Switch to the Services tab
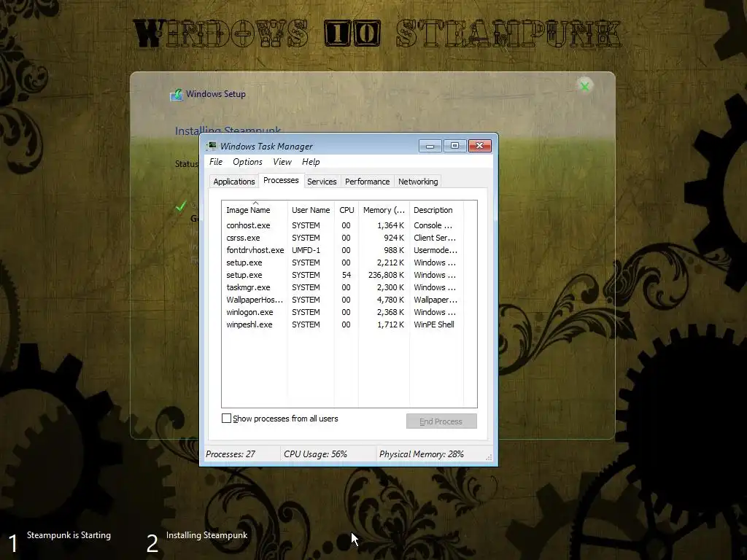Image resolution: width=747 pixels, height=560 pixels. tap(322, 182)
